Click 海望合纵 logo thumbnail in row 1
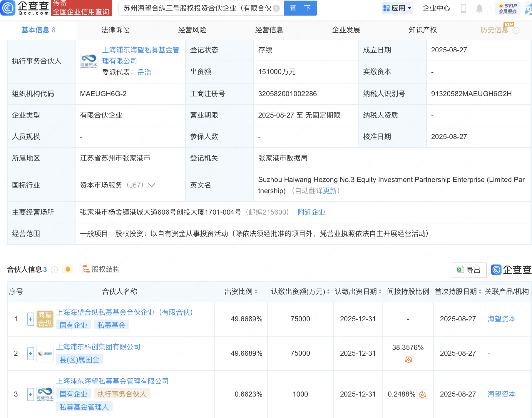 point(45,319)
